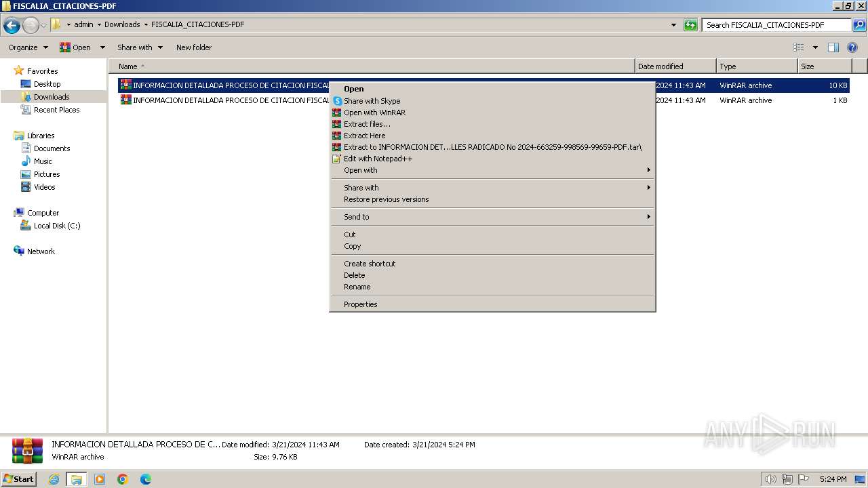Expand Open with submenu
Screen dimensions: 868x488
(492, 170)
